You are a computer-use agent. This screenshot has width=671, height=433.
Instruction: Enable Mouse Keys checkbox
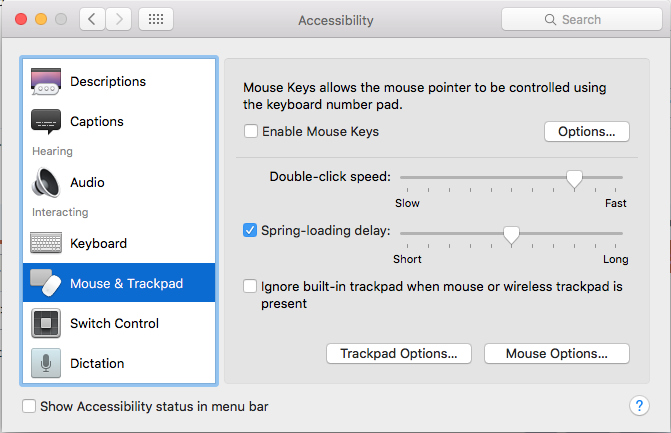pos(251,131)
